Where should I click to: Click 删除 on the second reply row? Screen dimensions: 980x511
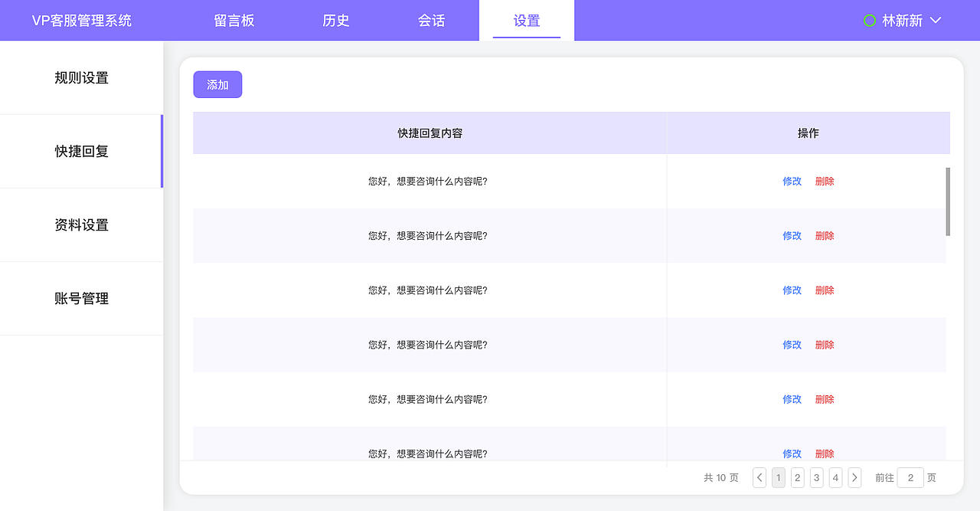825,235
